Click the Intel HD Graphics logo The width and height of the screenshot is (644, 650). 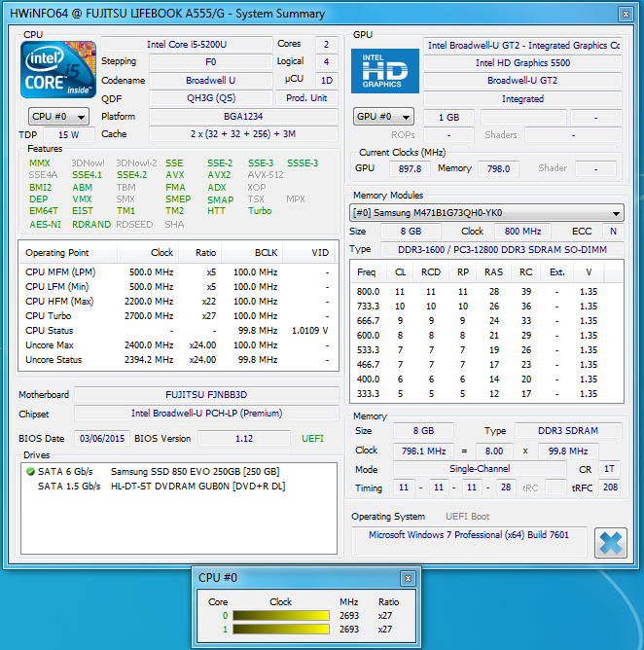385,71
